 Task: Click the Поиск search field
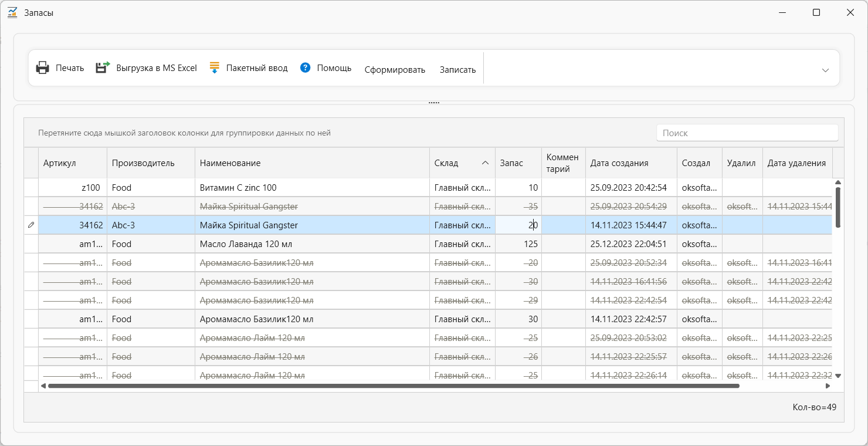(x=747, y=133)
